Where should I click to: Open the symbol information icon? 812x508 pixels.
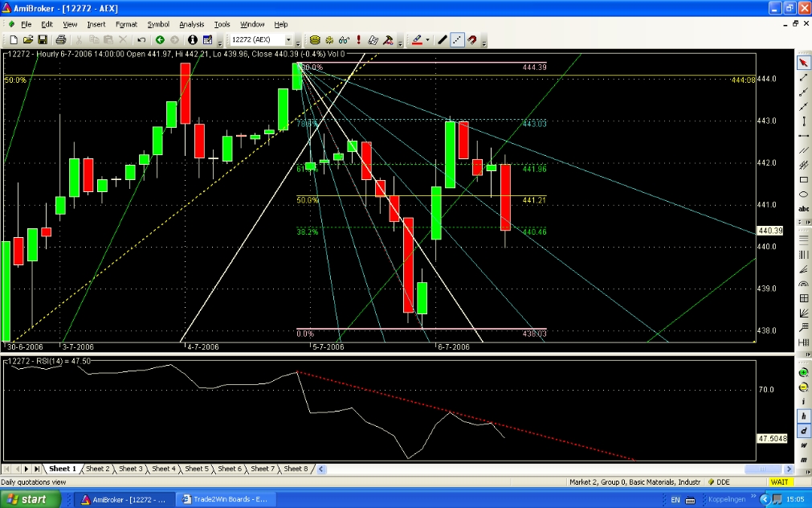click(193, 40)
